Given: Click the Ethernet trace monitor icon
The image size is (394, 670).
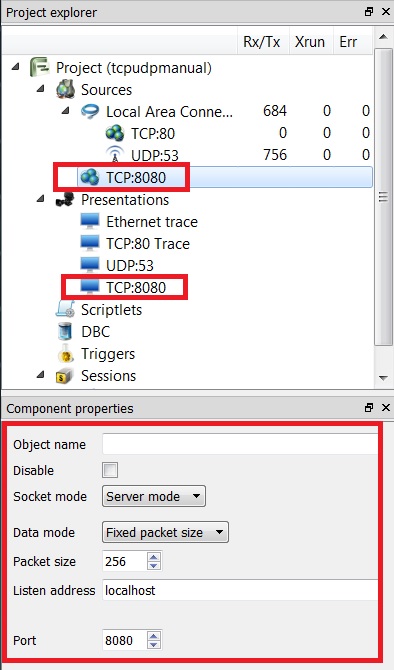Looking at the screenshot, I should point(90,221).
